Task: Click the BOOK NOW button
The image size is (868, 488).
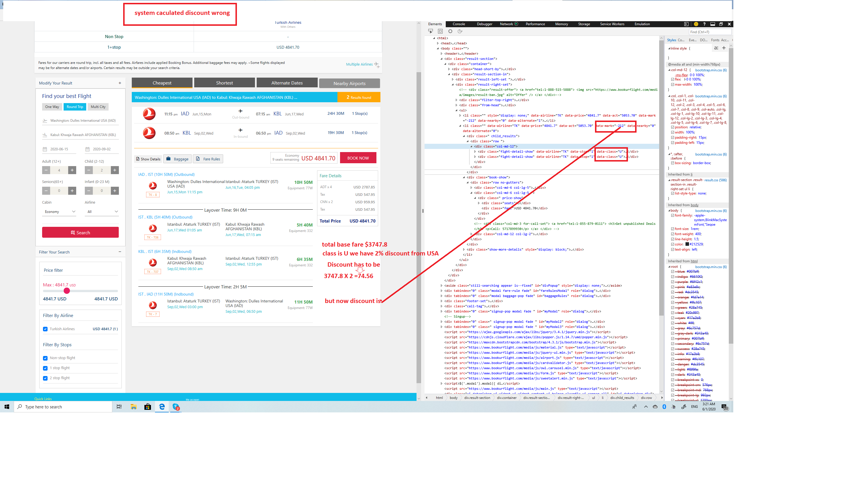Action: pos(358,158)
